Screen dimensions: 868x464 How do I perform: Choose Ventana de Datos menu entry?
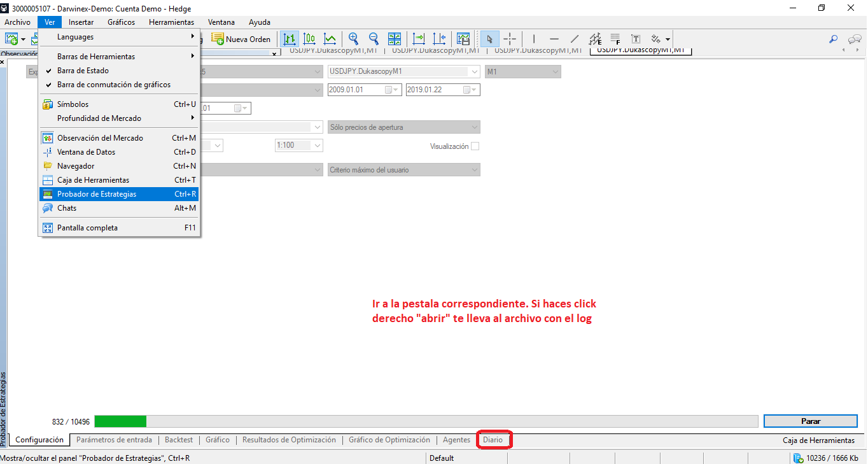[x=120, y=151]
